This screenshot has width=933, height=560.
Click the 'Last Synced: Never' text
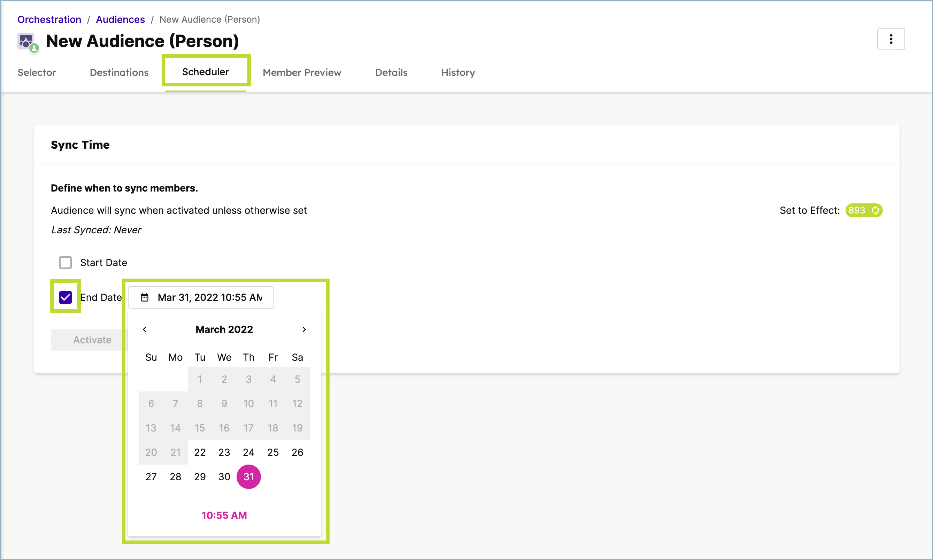pyautogui.click(x=96, y=230)
